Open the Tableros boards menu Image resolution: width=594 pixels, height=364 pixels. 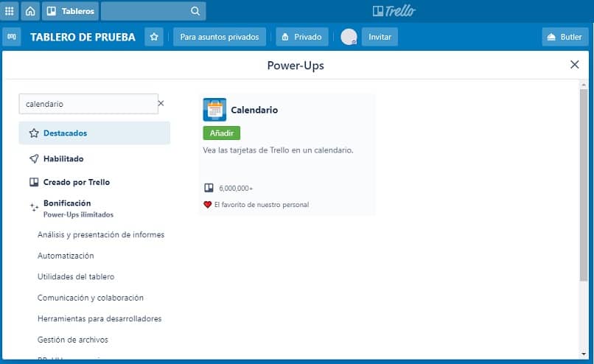click(71, 11)
